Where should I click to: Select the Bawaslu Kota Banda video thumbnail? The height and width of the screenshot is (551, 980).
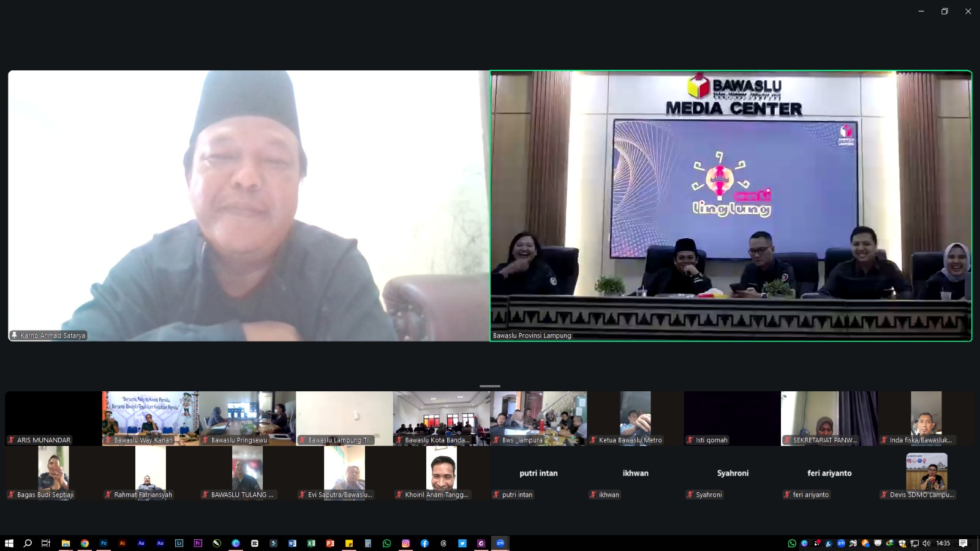click(x=442, y=419)
